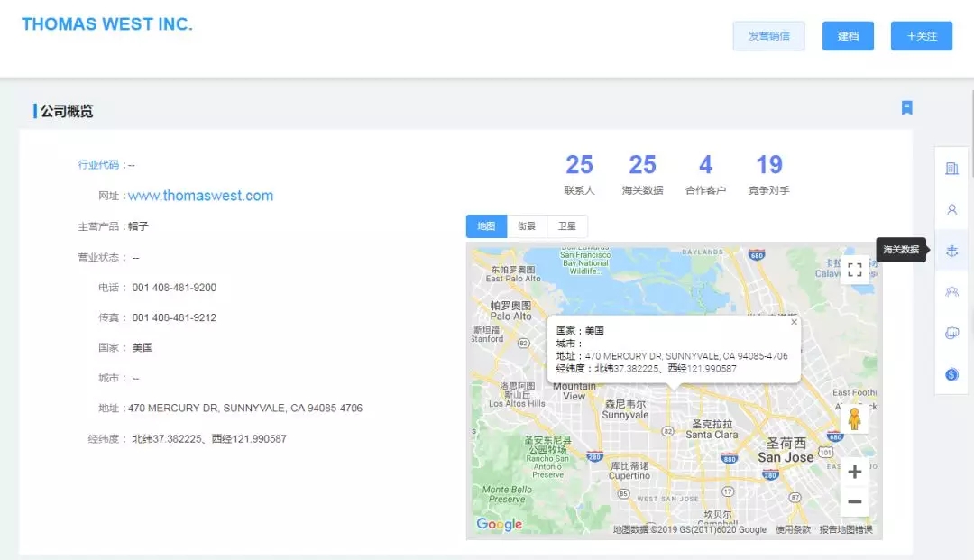Screen dimensions: 974x560
Task: Click the 发营销信 marketing email button
Action: coord(768,36)
